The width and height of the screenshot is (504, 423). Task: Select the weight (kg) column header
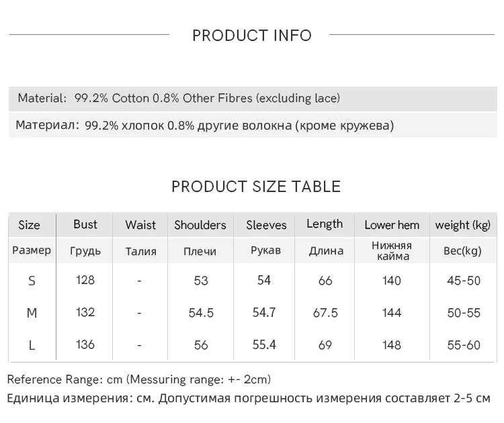pyautogui.click(x=463, y=225)
